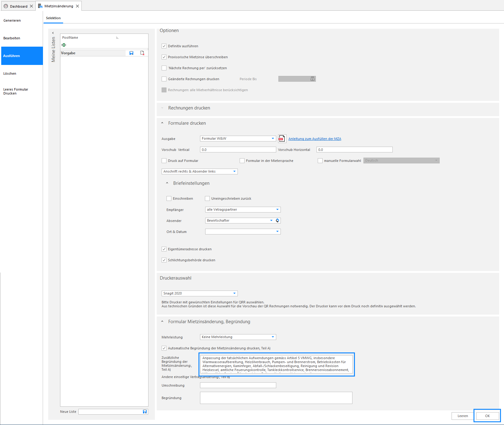Refresh the Absender with the circular arrow icon

(277, 220)
